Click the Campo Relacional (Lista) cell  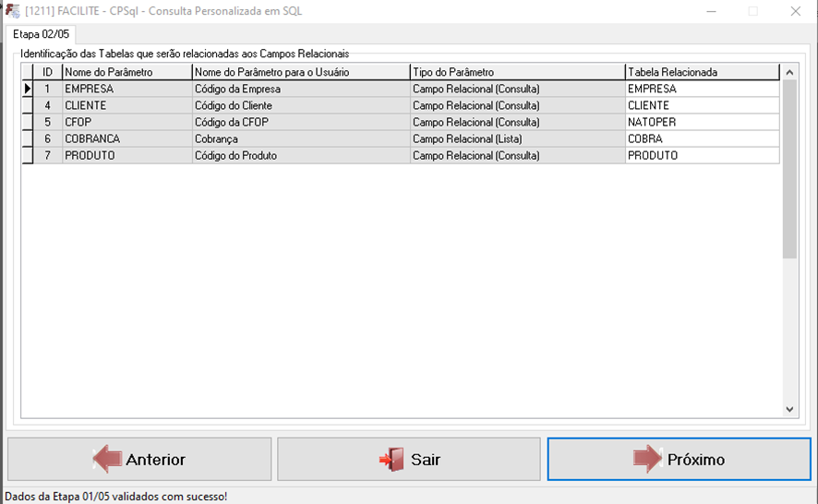[x=516, y=138]
